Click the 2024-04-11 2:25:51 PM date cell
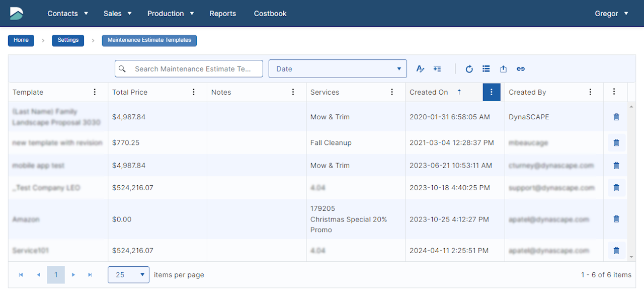This screenshot has width=644, height=299. 449,250
